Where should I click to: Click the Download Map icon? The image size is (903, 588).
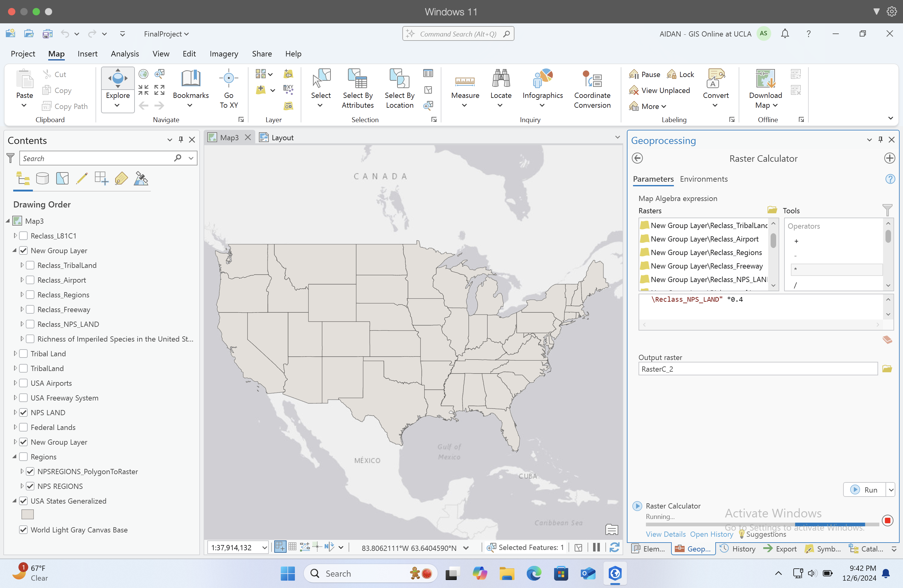(x=765, y=78)
